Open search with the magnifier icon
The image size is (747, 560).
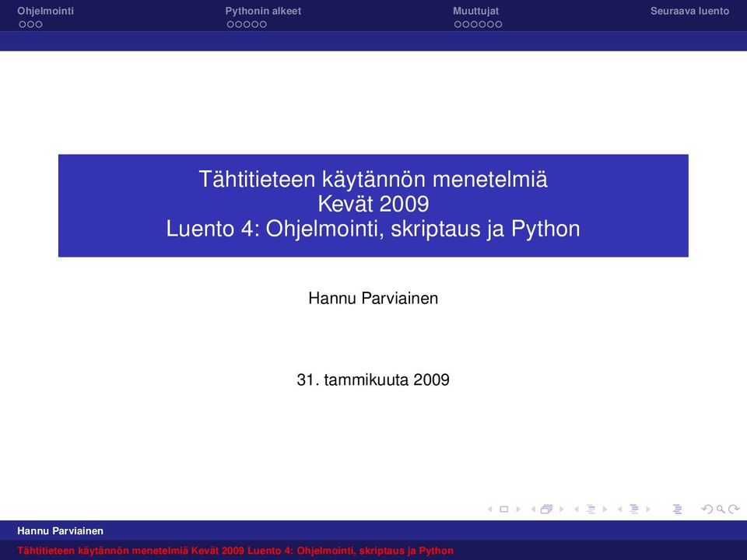click(x=721, y=509)
